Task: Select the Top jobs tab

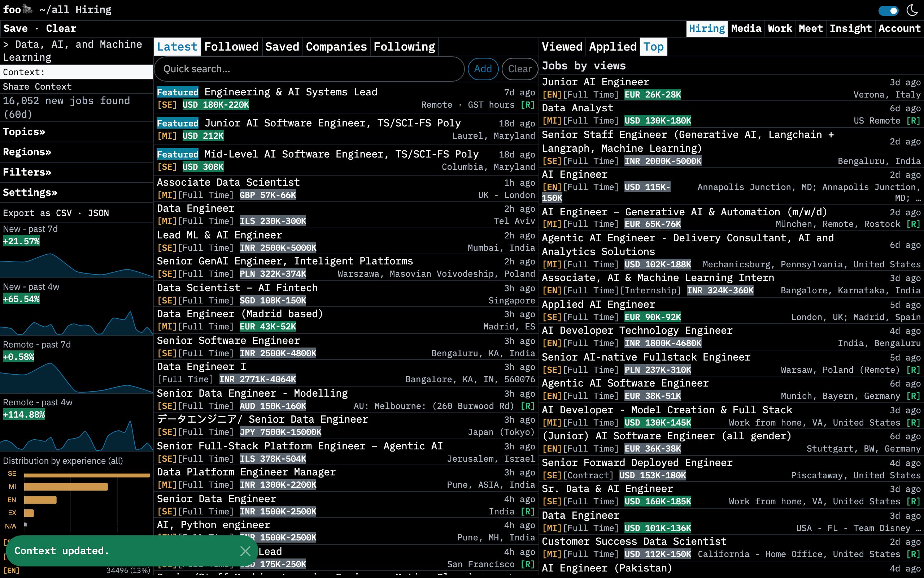Action: [654, 47]
